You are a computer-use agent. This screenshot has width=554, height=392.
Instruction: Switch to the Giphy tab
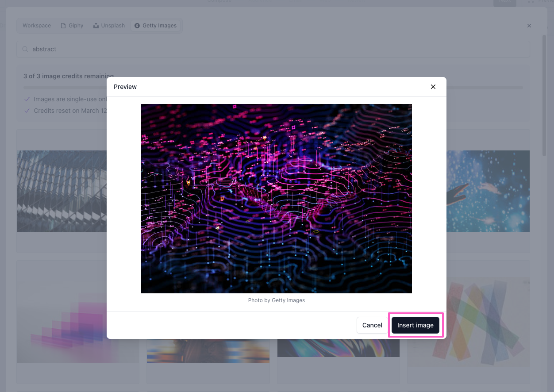point(72,26)
